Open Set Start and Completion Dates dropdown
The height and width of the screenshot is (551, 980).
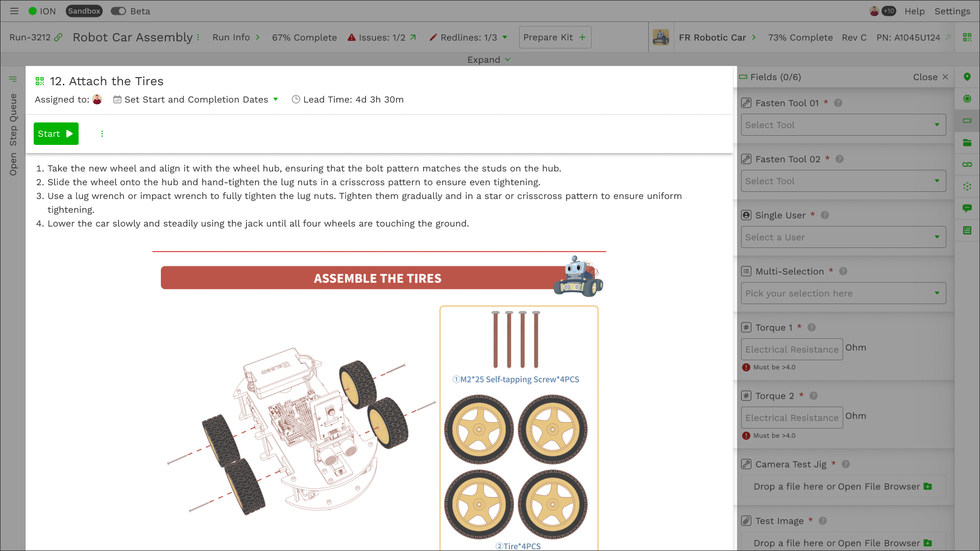coord(196,99)
